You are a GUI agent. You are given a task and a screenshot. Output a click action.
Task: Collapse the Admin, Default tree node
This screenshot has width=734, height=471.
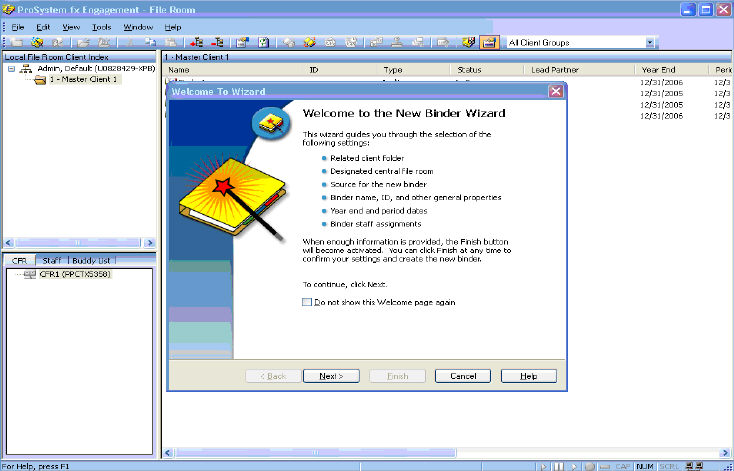click(x=12, y=69)
